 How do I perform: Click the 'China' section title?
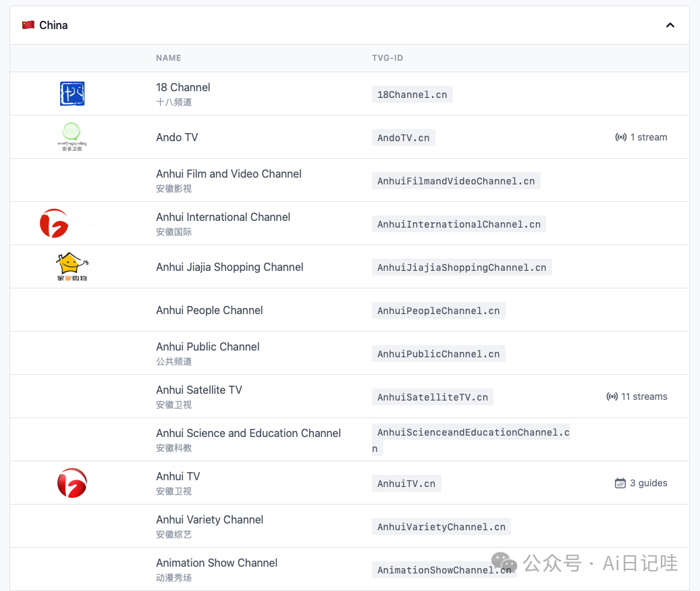point(53,25)
